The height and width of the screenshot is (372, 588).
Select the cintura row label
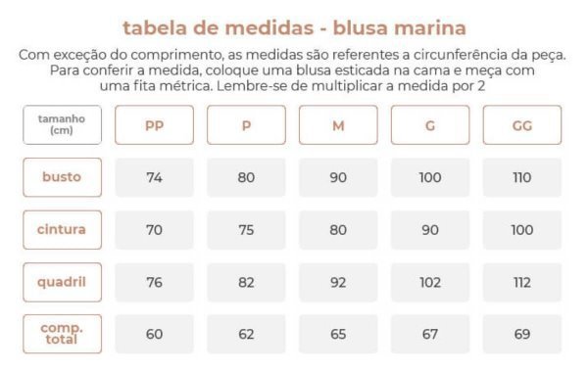[x=63, y=230]
